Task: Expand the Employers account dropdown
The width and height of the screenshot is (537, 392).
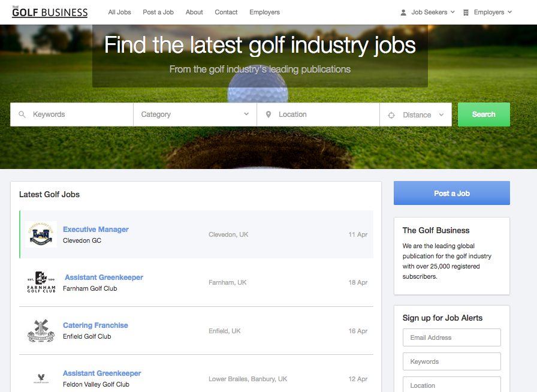Action: tap(510, 12)
